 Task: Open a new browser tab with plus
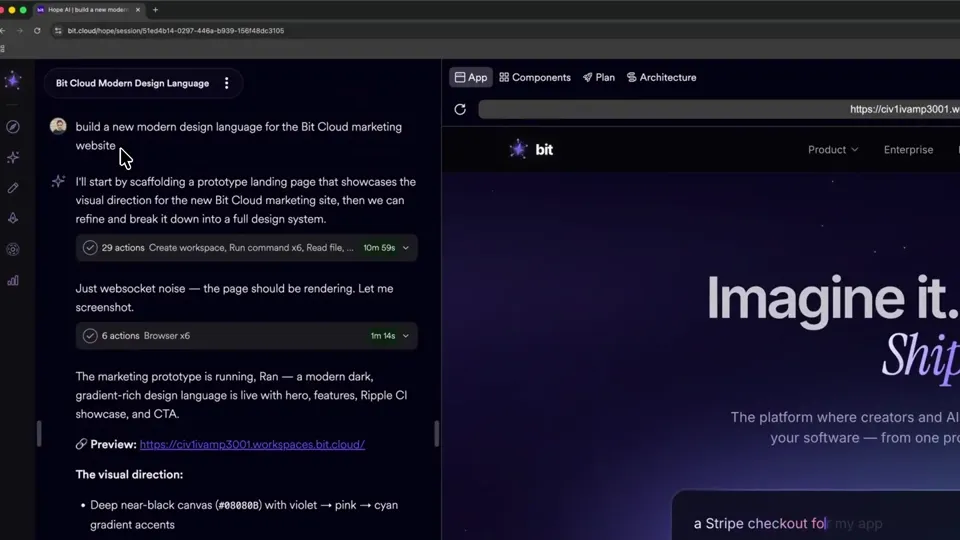156,10
